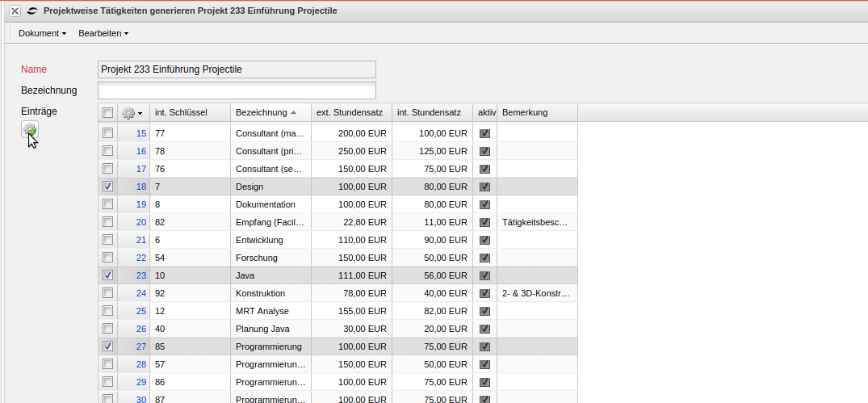Viewport: 868px width, 403px height.
Task: Close the Projektweise Tätigkeiten window
Action: click(15, 11)
